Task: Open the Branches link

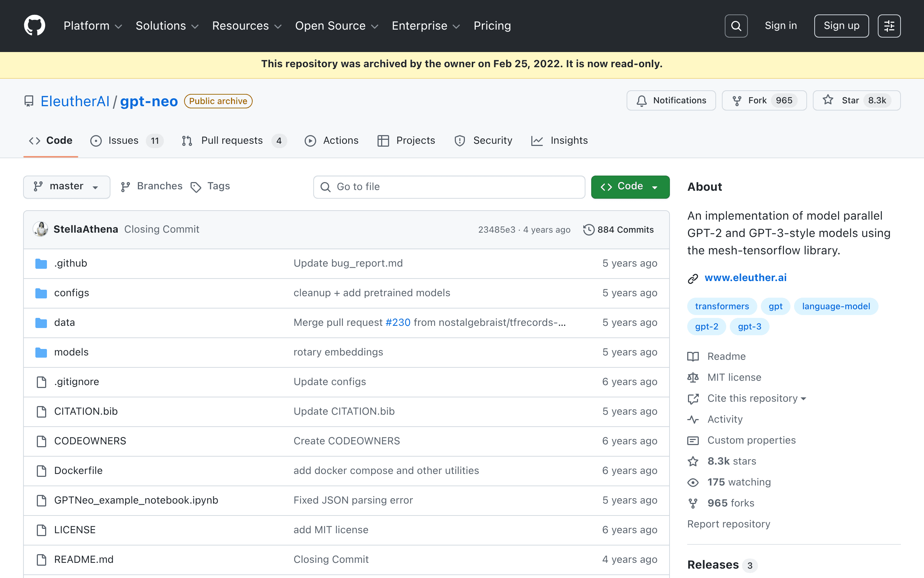Action: coord(152,186)
